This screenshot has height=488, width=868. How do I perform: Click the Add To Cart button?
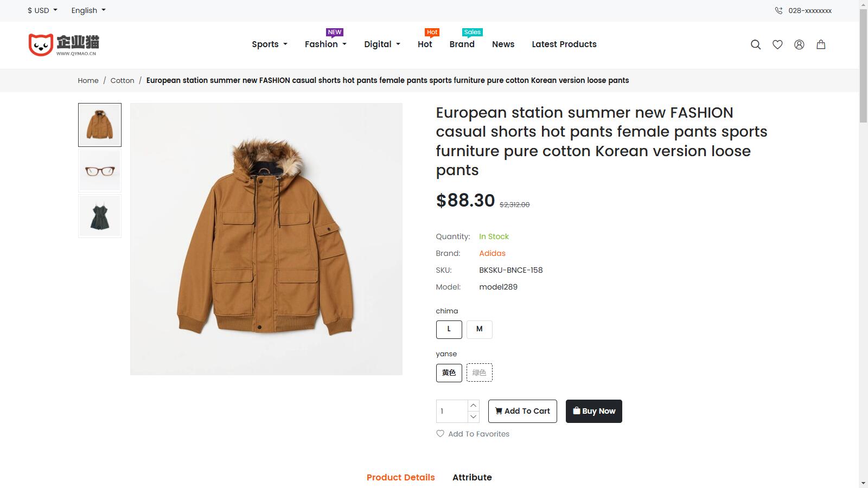522,411
